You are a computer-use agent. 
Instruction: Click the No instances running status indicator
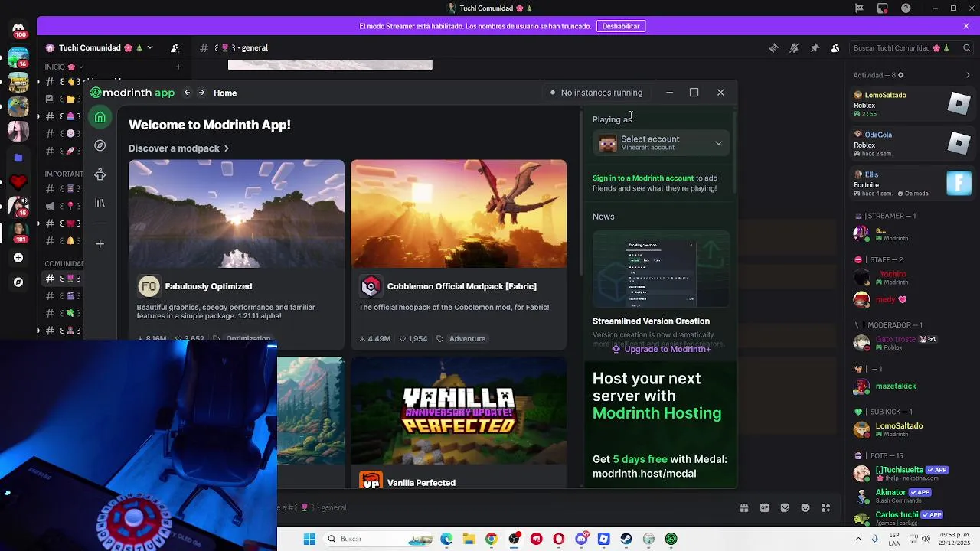point(596,93)
